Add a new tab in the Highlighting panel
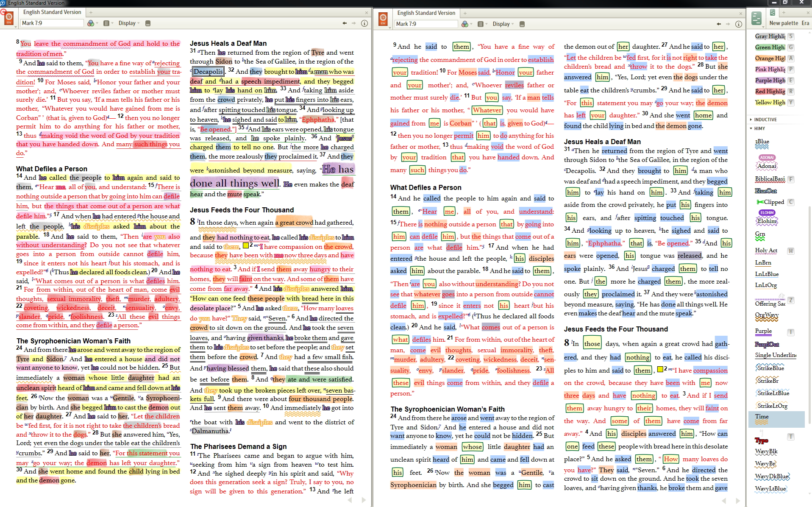 pyautogui.click(x=784, y=13)
